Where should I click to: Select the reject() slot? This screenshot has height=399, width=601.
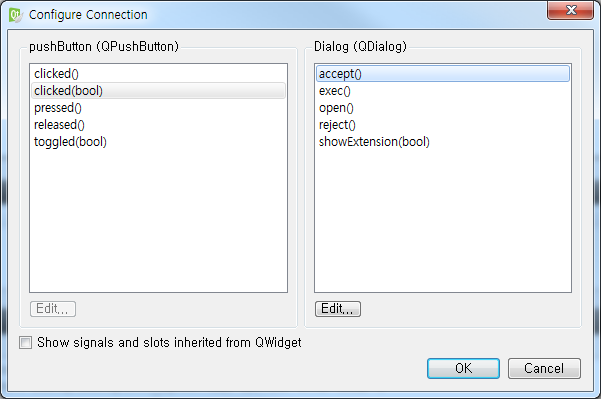[443, 125]
